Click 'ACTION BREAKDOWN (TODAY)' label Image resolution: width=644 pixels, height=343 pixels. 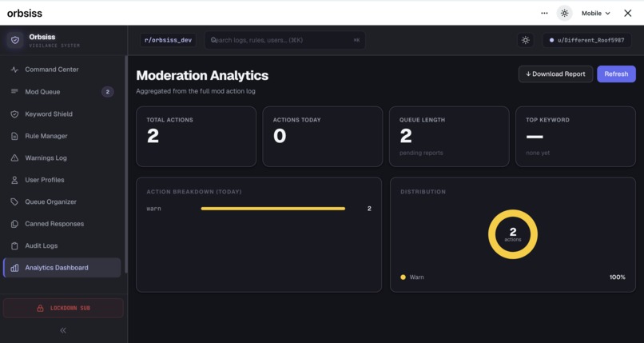coord(194,192)
